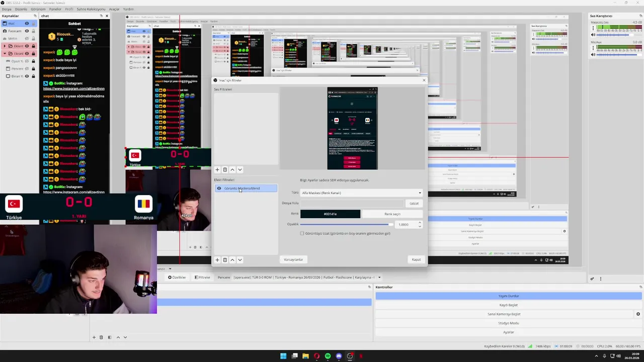Image resolution: width=644 pixels, height=362 pixels.
Task: Open the Dosya menu
Action: [x=7, y=9]
